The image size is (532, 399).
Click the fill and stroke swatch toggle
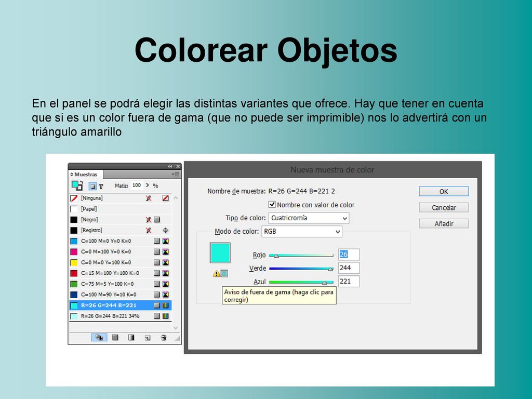click(77, 185)
